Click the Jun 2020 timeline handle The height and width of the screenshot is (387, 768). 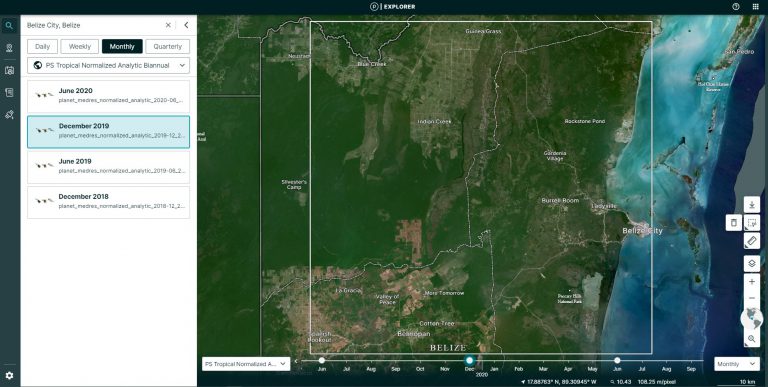click(x=617, y=361)
